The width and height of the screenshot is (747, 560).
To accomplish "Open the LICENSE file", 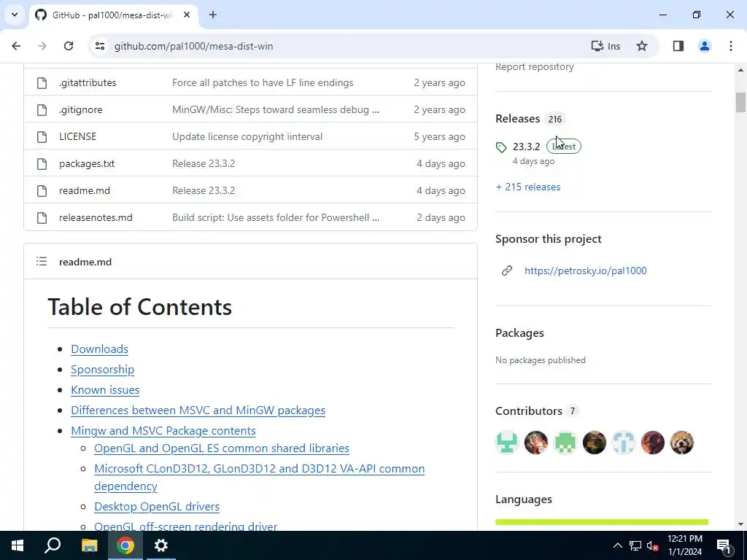I will tap(77, 136).
